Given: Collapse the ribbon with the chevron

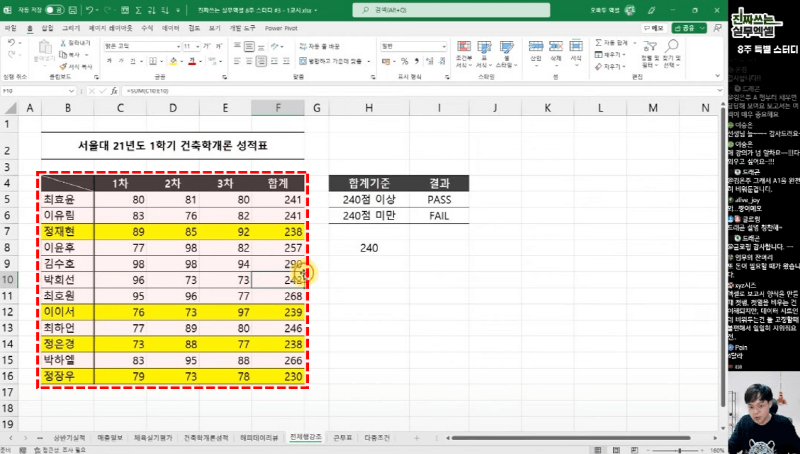Looking at the screenshot, I should point(717,76).
